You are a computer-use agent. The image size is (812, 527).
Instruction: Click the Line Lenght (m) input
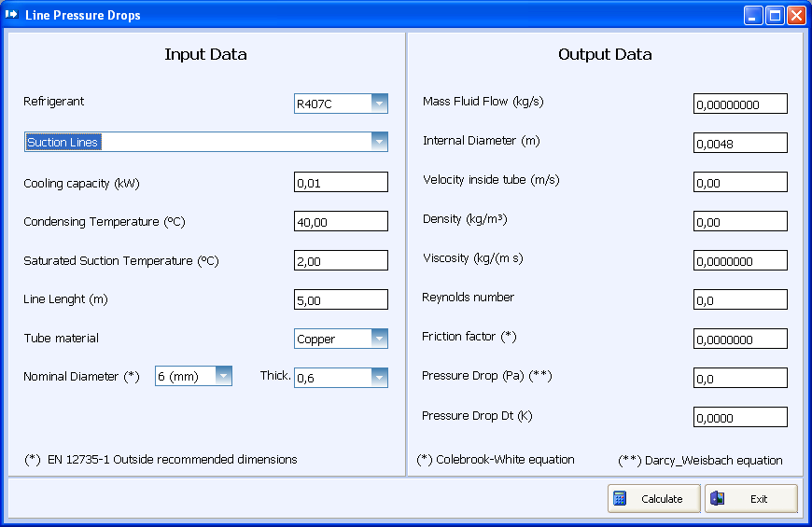(341, 299)
